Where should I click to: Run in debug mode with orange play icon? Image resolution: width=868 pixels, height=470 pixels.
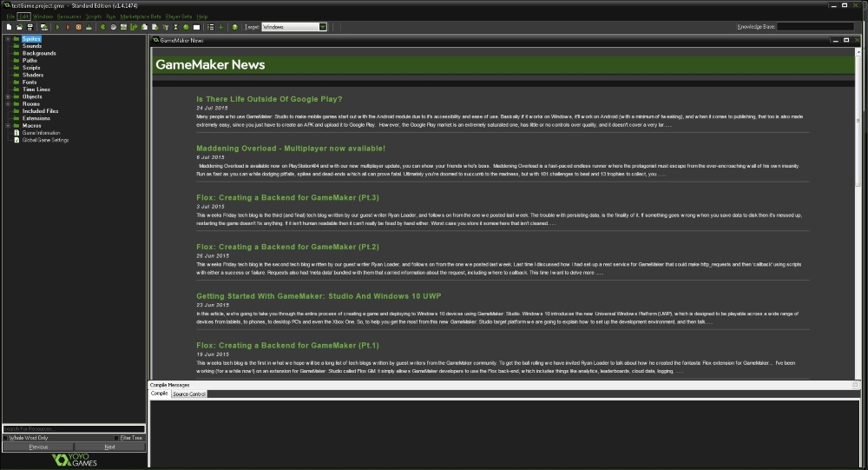[x=68, y=27]
